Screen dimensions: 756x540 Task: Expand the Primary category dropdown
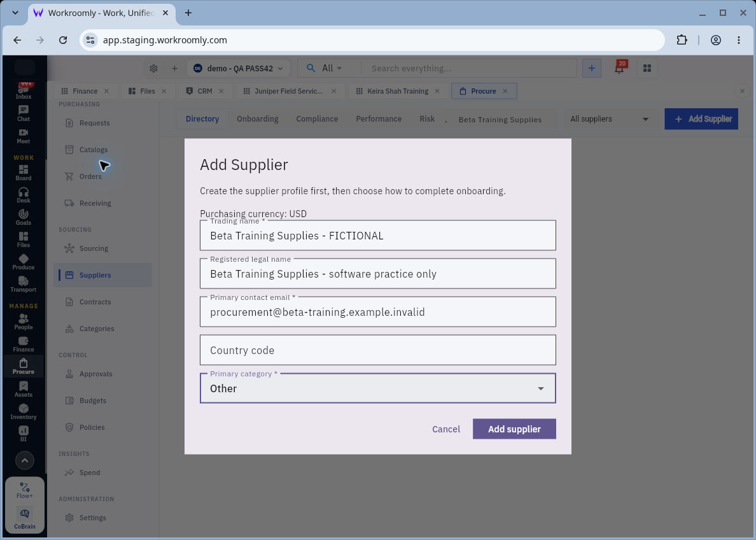[378, 388]
